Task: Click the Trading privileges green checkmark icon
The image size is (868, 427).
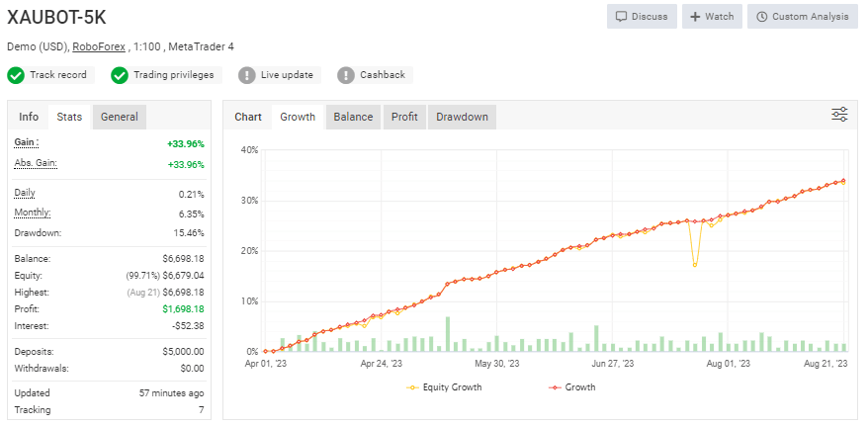Action: (x=120, y=75)
